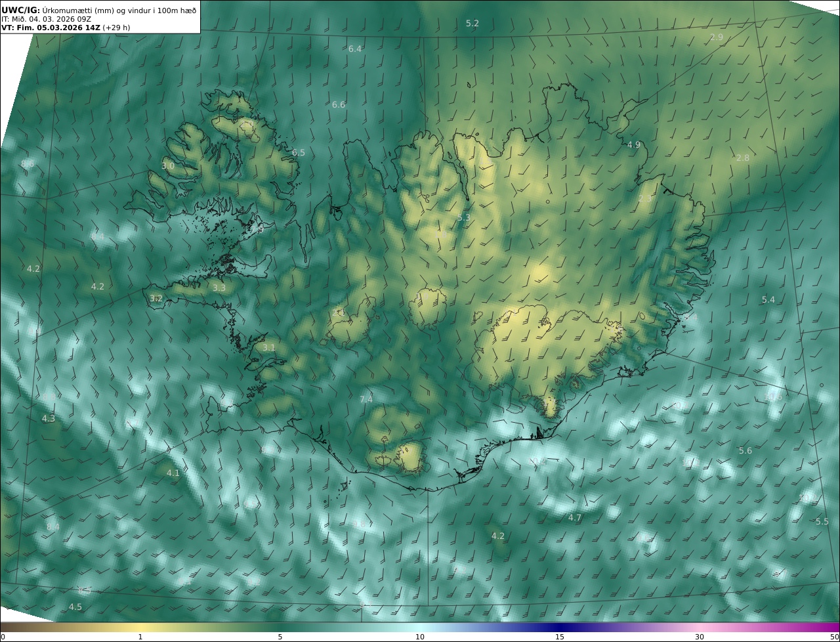Click the 3.3 value label

219,288
